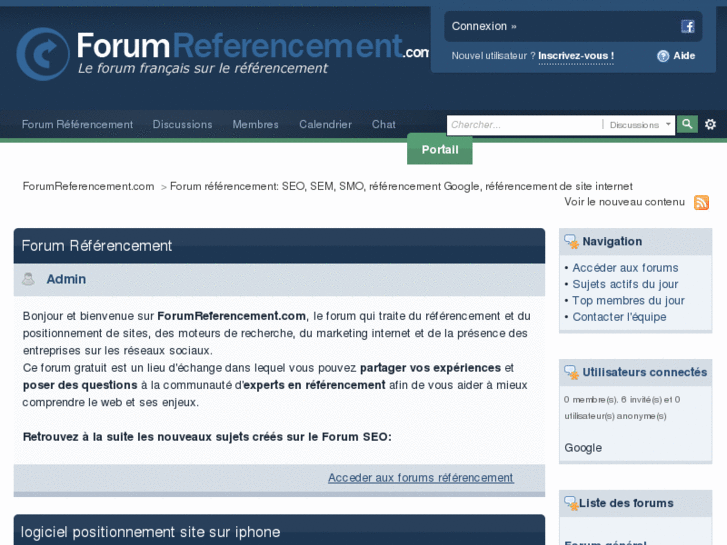
Task: Click the Utilisateurs connectés block icon
Action: coord(571,372)
